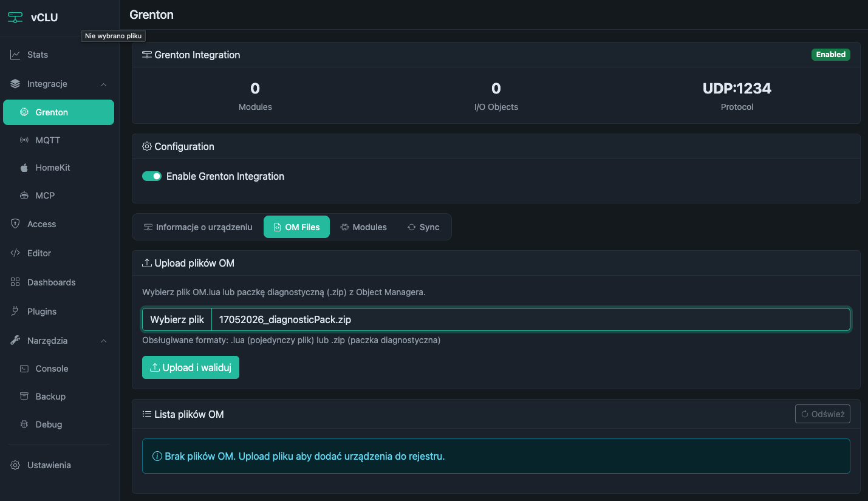This screenshot has width=868, height=501.
Task: Click the Configuration gear icon
Action: [x=147, y=146]
